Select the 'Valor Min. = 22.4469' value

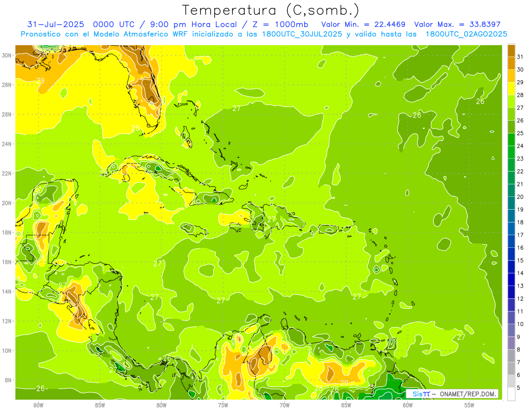(364, 24)
